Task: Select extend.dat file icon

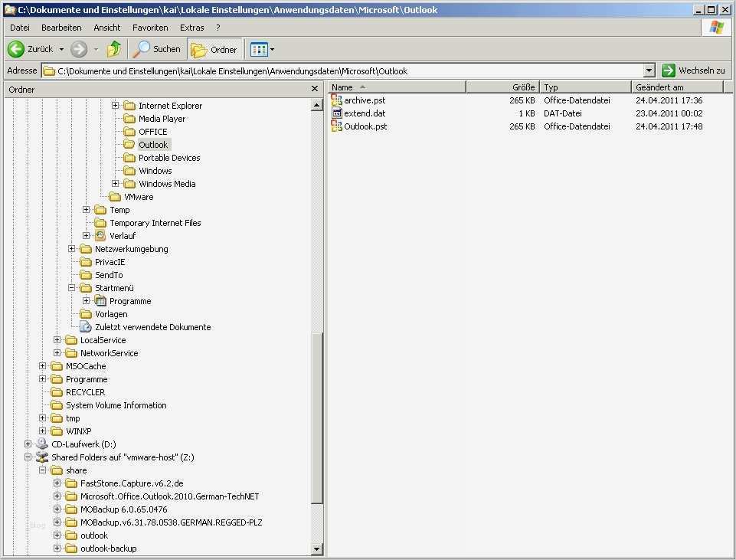Action: point(336,113)
